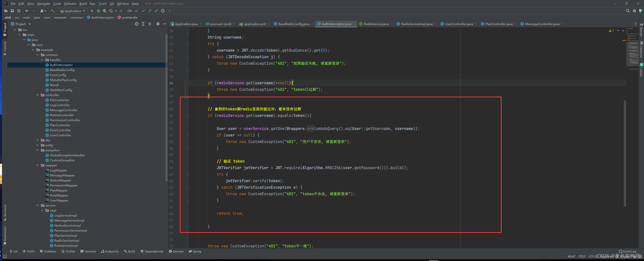Open Search Everywhere magnifier icon

point(628,11)
